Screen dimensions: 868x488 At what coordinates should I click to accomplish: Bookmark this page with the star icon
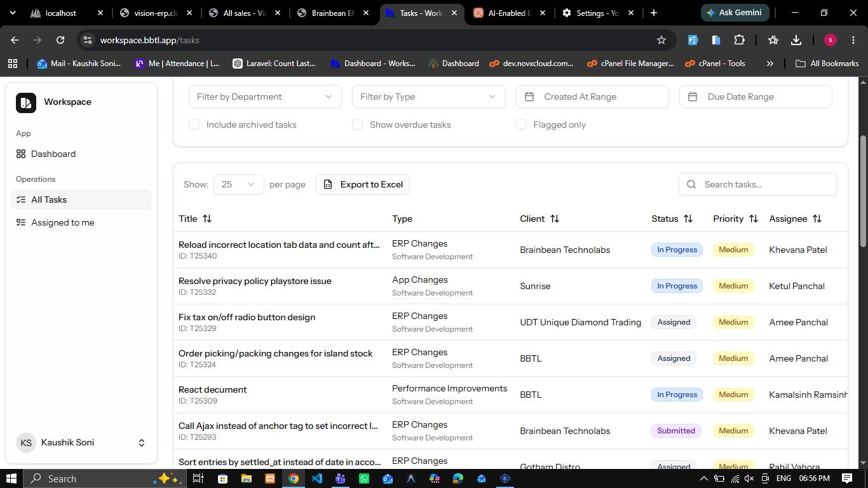[661, 40]
